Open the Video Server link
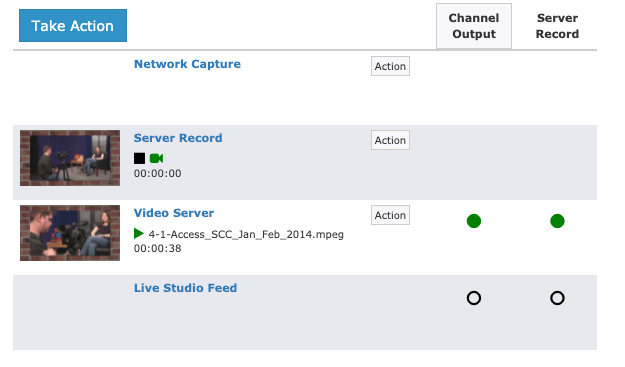The height and width of the screenshot is (367, 625). coord(174,213)
